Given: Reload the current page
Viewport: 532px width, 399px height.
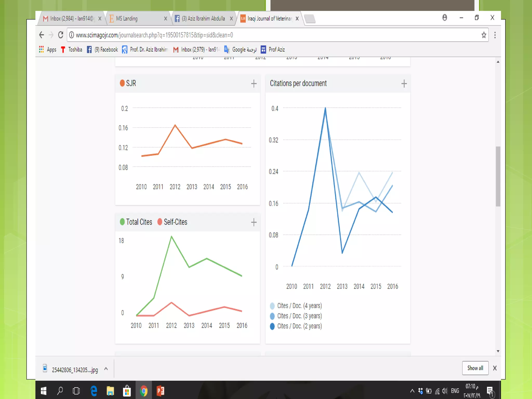Looking at the screenshot, I should click(x=61, y=35).
